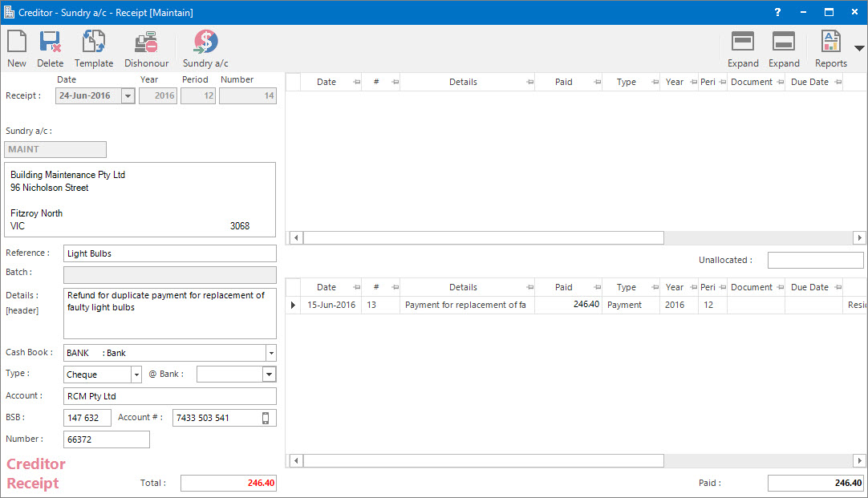The width and height of the screenshot is (868, 498).
Task: Open the toolbar overflow arrow beside Reports
Action: [x=859, y=48]
